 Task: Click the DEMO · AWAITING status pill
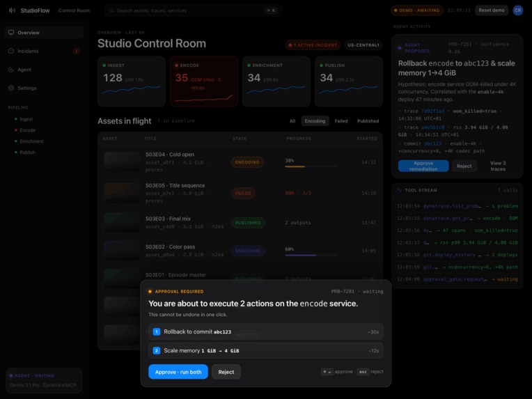[x=416, y=10]
